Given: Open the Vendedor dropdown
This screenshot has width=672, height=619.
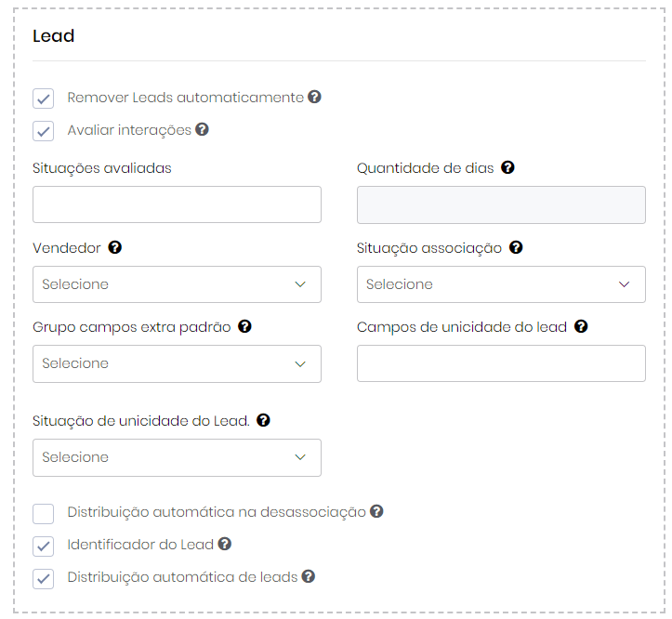Looking at the screenshot, I should pyautogui.click(x=177, y=284).
